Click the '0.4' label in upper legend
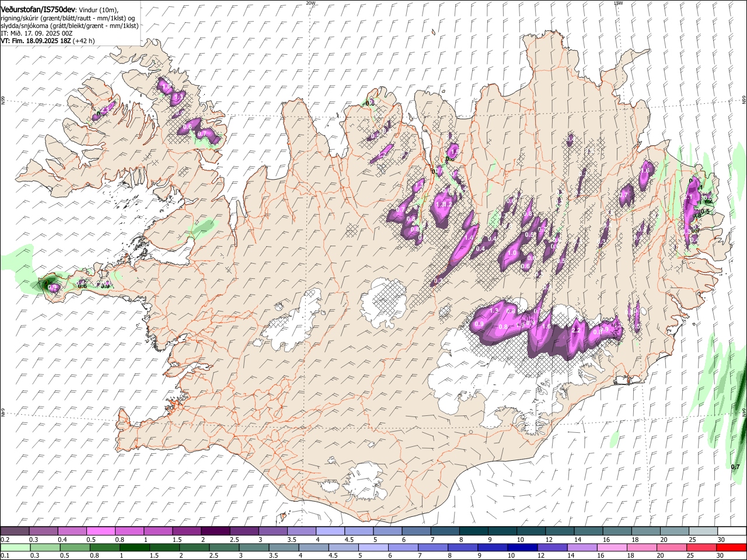 [62, 540]
